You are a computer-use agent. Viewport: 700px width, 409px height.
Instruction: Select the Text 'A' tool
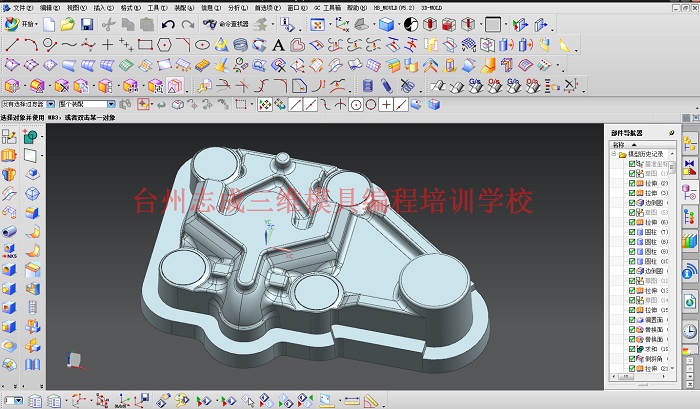278,45
